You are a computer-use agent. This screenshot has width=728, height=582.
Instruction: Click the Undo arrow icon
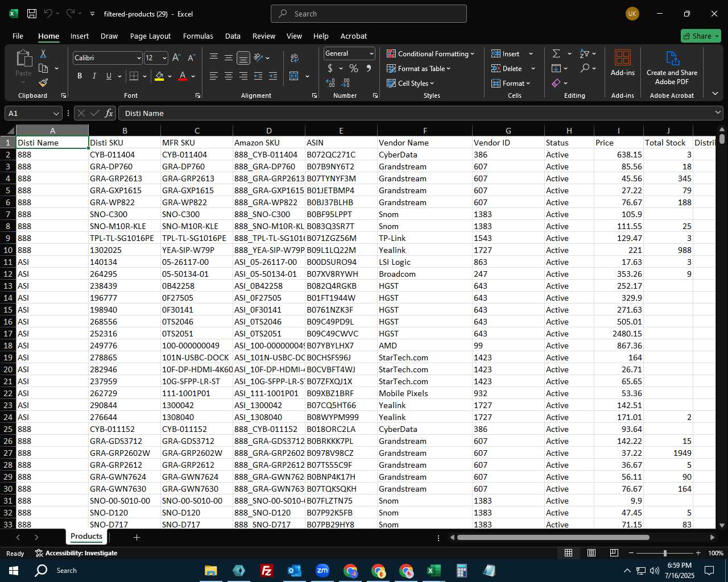(48, 14)
